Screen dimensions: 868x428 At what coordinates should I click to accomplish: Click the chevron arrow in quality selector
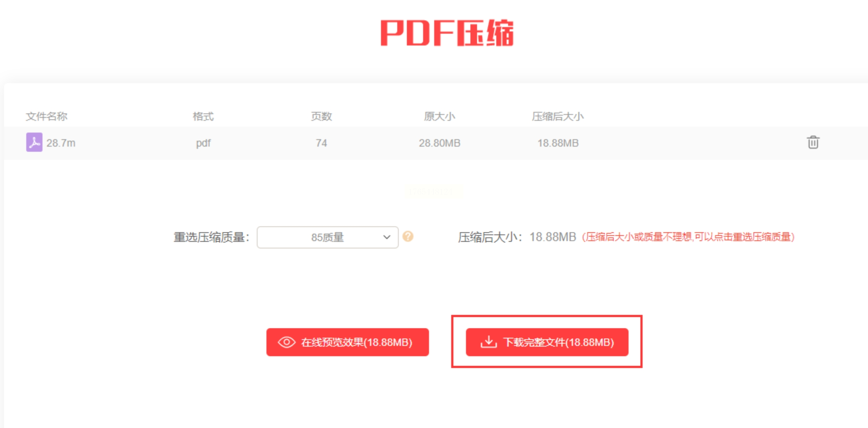click(387, 237)
